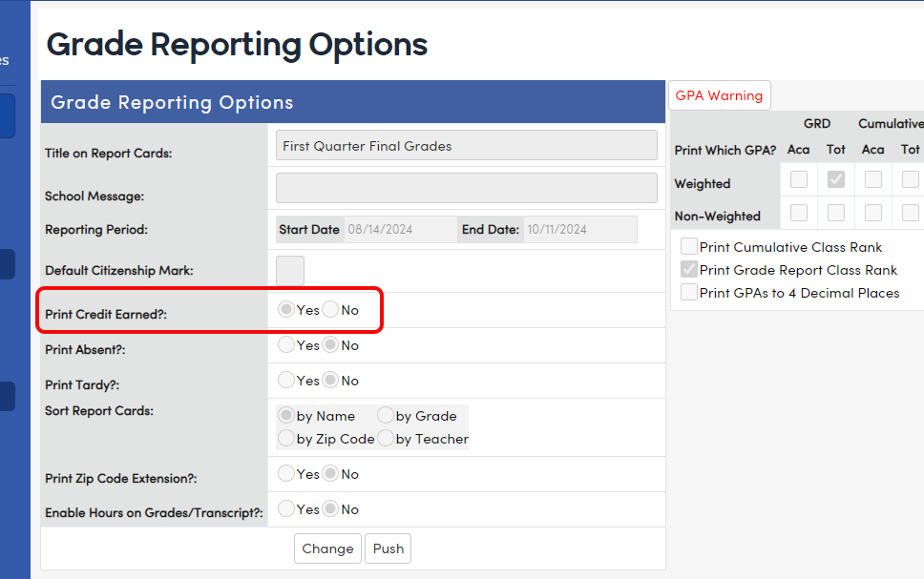Click the Non-Weighted row label
924x579 pixels.
pos(717,217)
